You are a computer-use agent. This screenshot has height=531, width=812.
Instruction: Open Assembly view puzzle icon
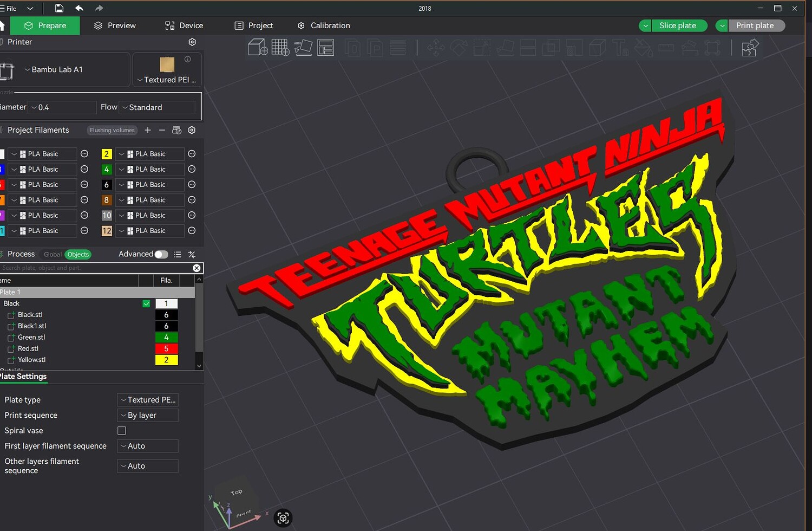[x=750, y=48]
